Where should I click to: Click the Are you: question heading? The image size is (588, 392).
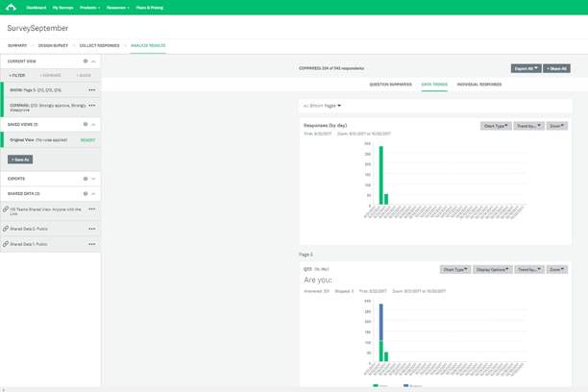318,280
